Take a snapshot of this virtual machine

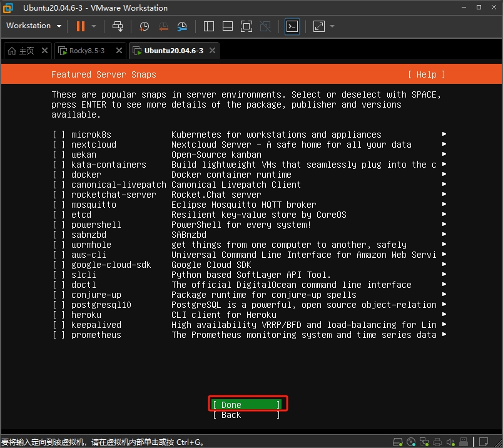point(144,26)
